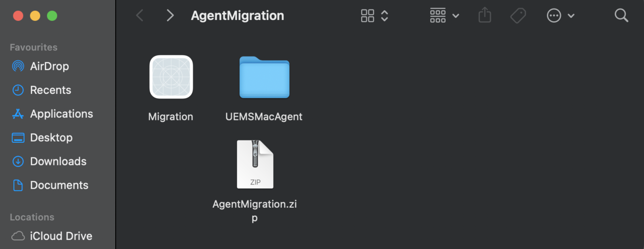Open the Tags icon in the toolbar
The height and width of the screenshot is (249, 644).
pos(518,15)
